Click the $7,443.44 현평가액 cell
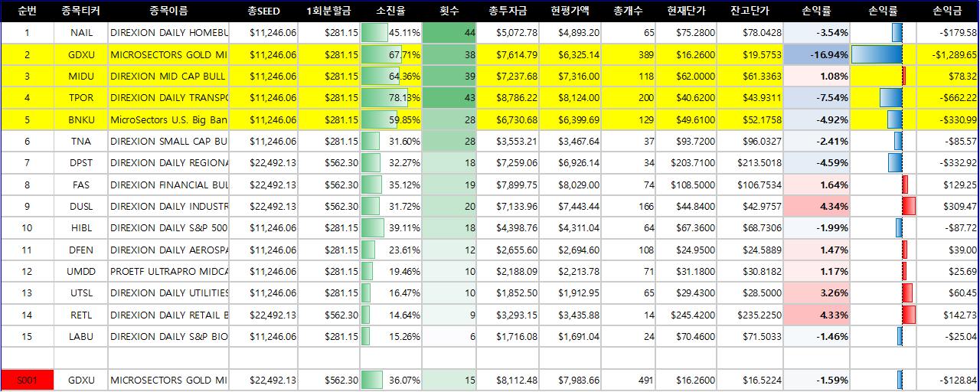 570,207
